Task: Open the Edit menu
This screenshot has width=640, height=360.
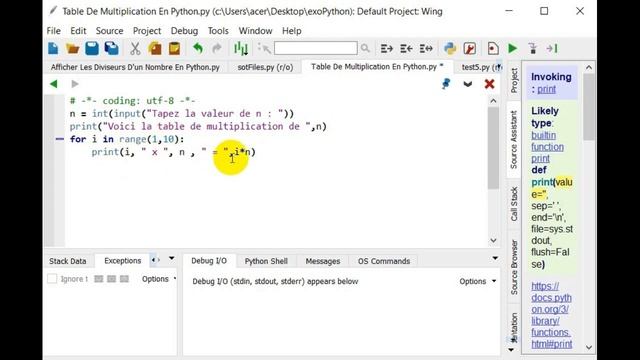Action: tap(78, 31)
